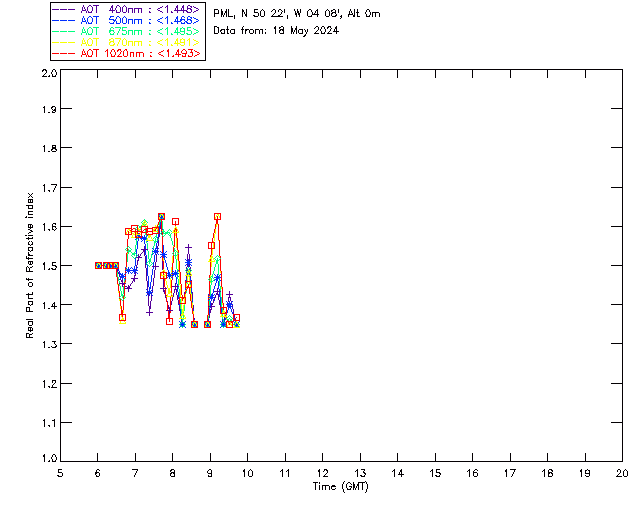Click the 1.5 label on the y-axis
This screenshot has width=640, height=512.
pos(48,266)
